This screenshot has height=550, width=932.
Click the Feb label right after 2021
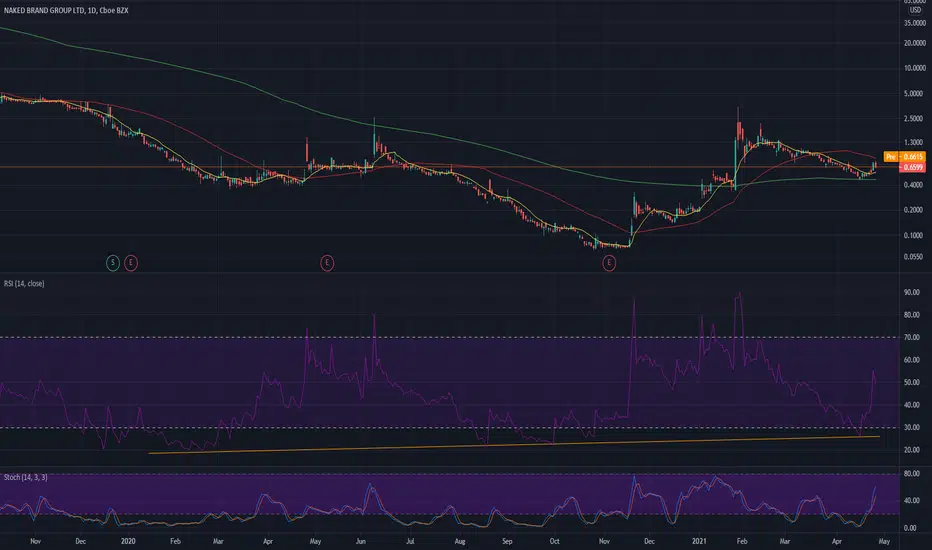click(741, 541)
